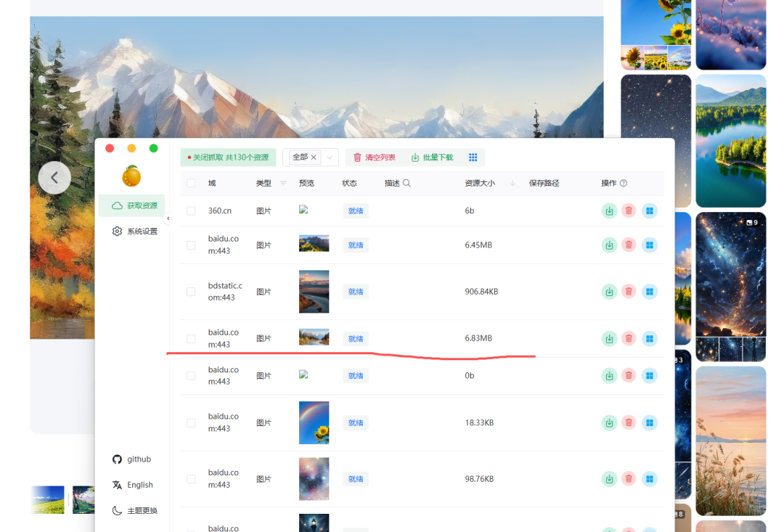Screen dimensions: 784x532
Task: Click the rainbow sunflower preview thumbnail
Action: click(314, 422)
